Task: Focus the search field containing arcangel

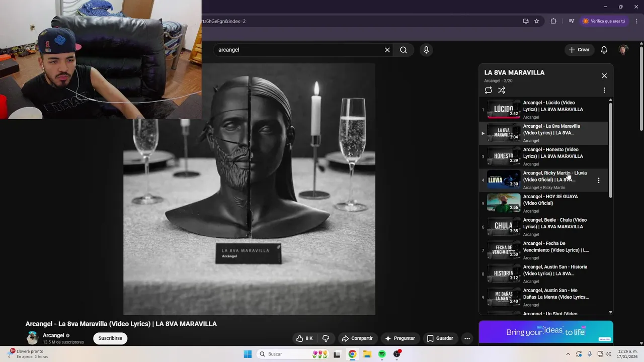Action: (299, 50)
